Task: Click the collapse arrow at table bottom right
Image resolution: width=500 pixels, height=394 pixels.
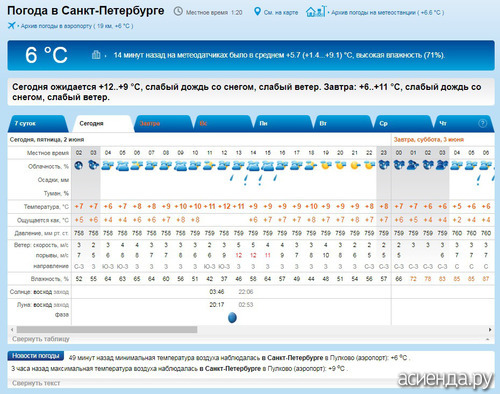Action: tap(488, 339)
